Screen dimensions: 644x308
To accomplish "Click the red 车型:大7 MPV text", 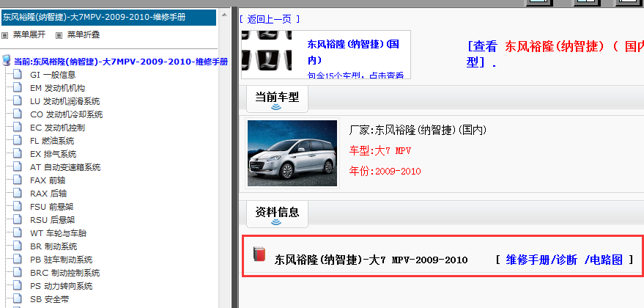I will (380, 151).
